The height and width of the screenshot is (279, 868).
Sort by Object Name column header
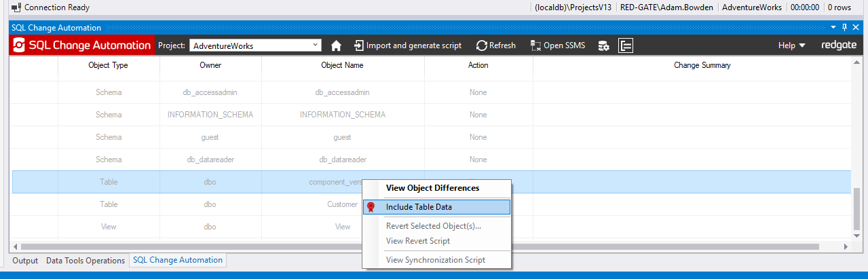pyautogui.click(x=343, y=65)
